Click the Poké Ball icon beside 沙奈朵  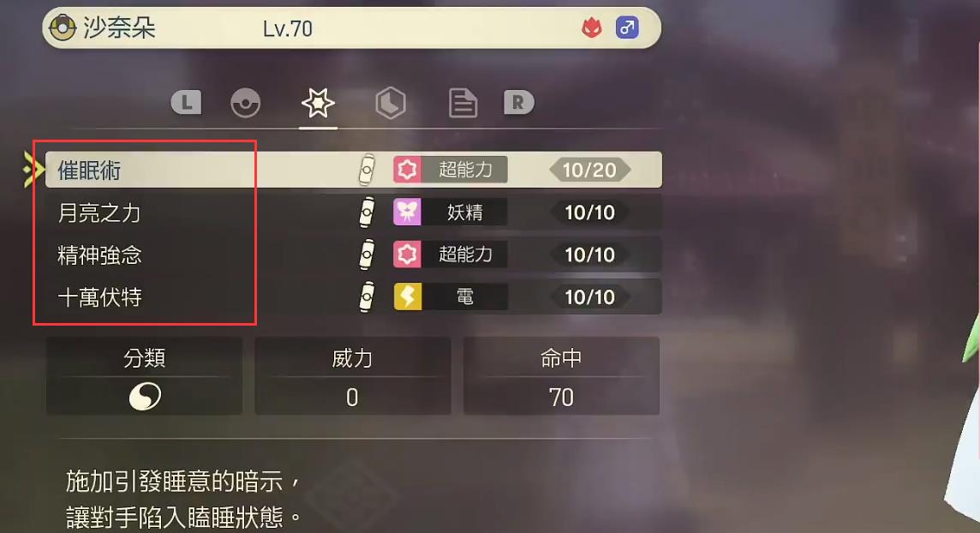coord(62,27)
